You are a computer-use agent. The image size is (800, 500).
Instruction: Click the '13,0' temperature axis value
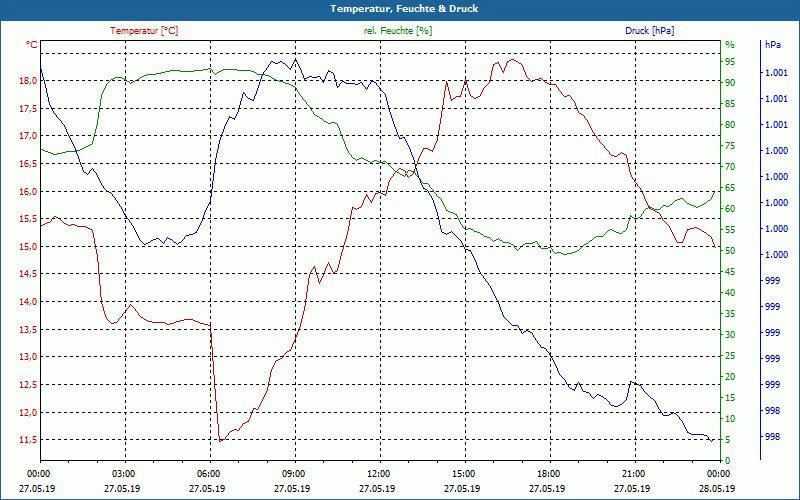point(29,357)
